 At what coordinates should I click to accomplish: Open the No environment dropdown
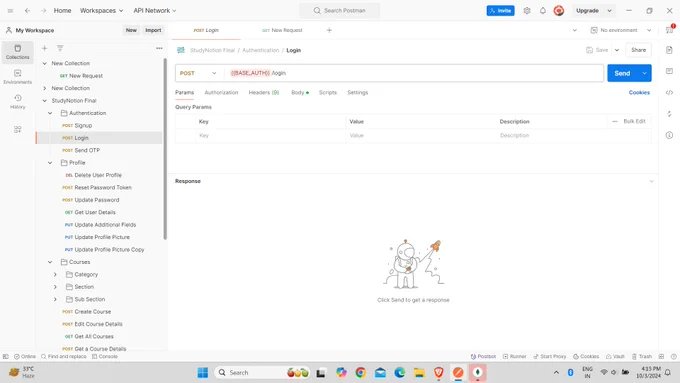coord(621,30)
